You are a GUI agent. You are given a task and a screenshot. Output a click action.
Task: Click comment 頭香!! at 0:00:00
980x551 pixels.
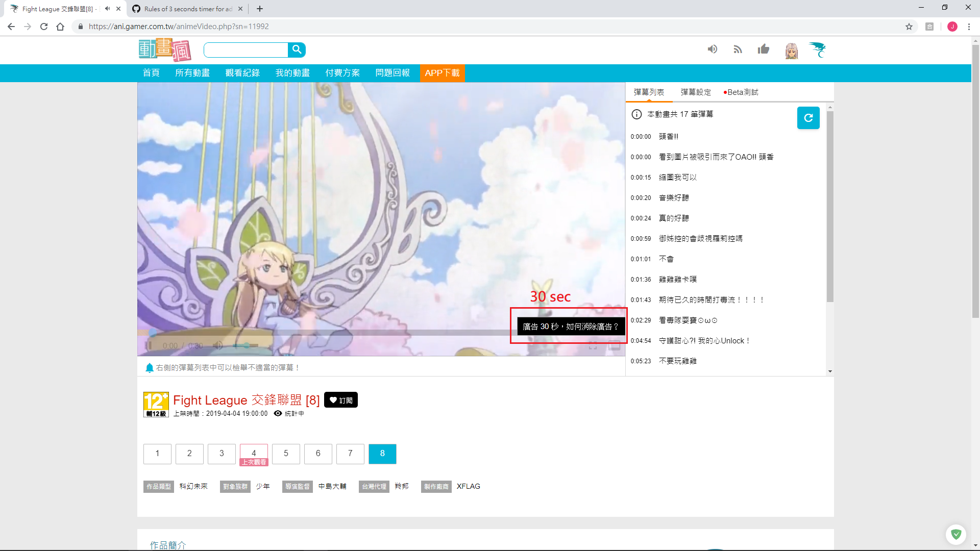click(669, 137)
